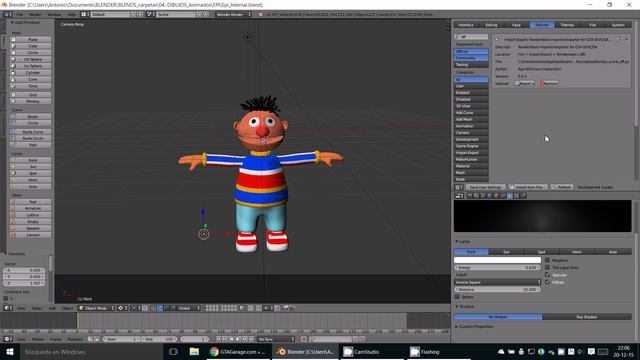Collapse the RenderWare add-on details
Image resolution: width=640 pixels, height=360 pixels.
[497, 40]
